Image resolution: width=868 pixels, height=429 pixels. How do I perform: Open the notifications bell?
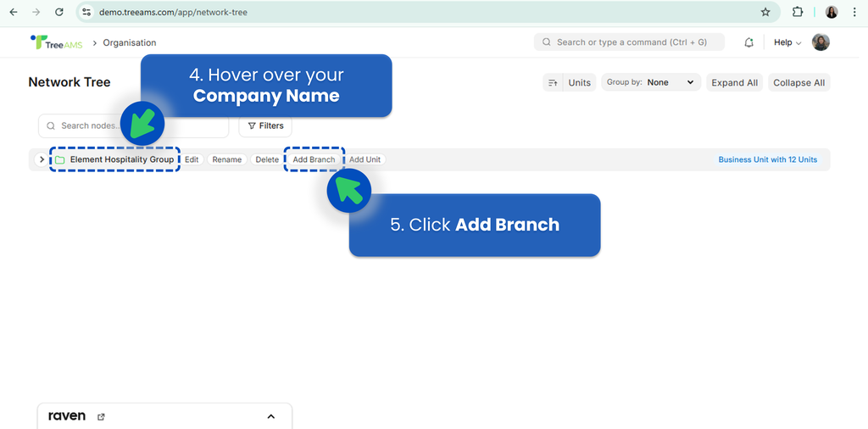click(x=748, y=42)
